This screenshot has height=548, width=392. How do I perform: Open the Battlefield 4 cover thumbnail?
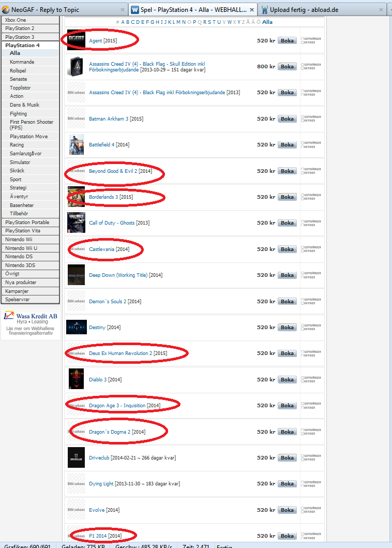pos(76,144)
